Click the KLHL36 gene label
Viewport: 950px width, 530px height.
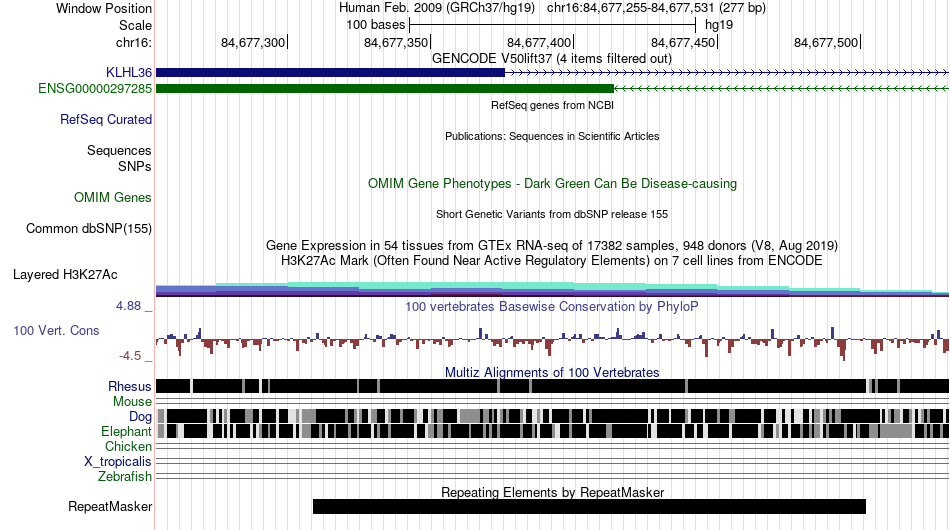(128, 73)
